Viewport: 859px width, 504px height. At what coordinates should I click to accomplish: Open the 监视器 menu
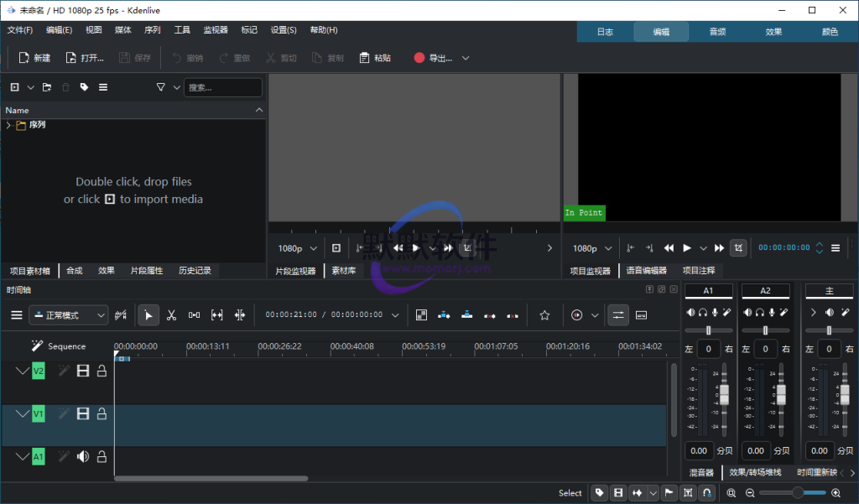pos(216,30)
